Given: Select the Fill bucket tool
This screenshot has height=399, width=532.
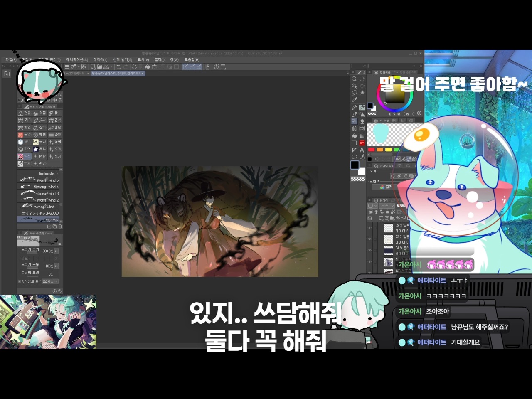Looking at the screenshot, I should tap(355, 136).
